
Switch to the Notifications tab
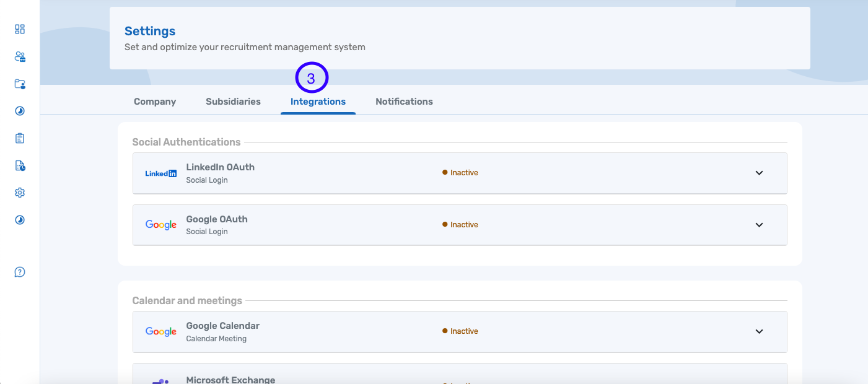404,101
